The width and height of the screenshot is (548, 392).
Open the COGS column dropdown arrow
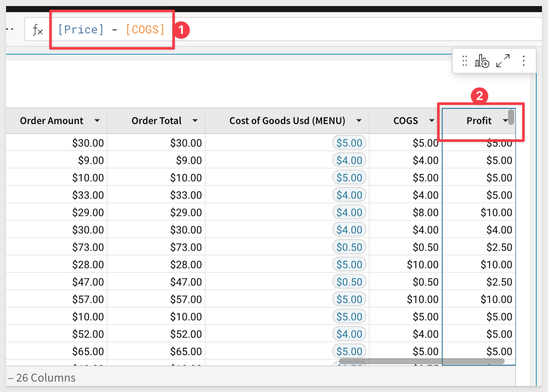tap(431, 121)
